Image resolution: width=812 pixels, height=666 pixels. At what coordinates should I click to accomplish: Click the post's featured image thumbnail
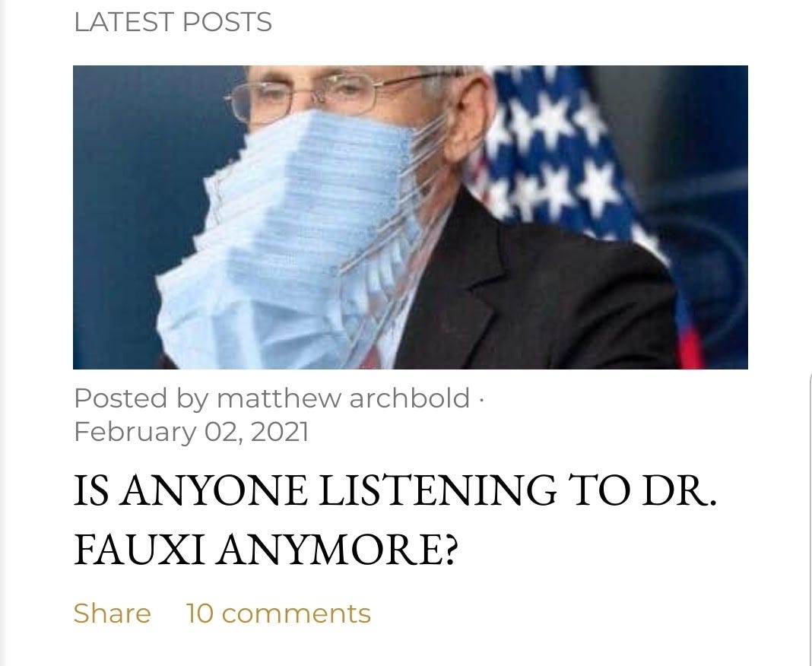pos(410,217)
